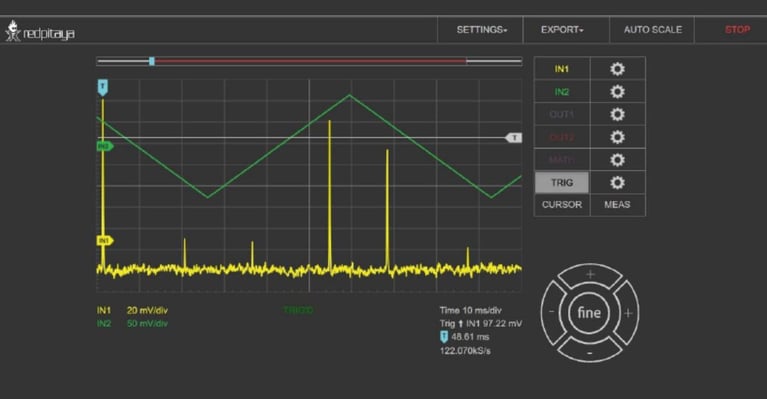Open MATH channel settings gear
The height and width of the screenshot is (399, 767).
coord(617,160)
